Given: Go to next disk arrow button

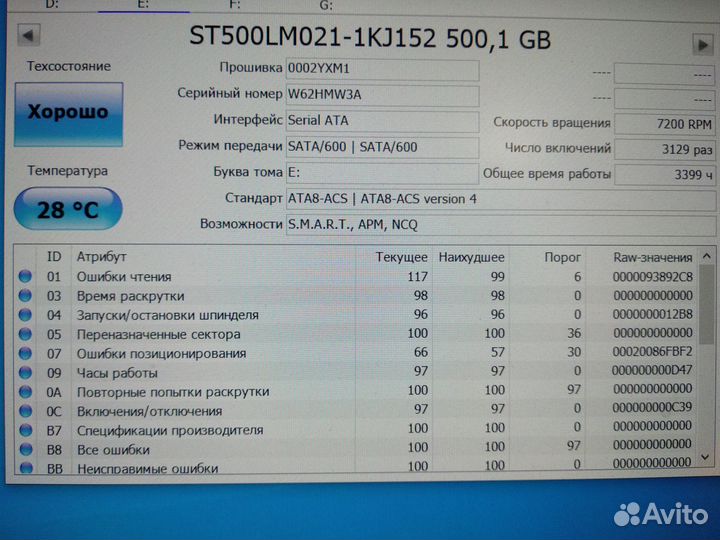Looking at the screenshot, I should click(703, 45).
